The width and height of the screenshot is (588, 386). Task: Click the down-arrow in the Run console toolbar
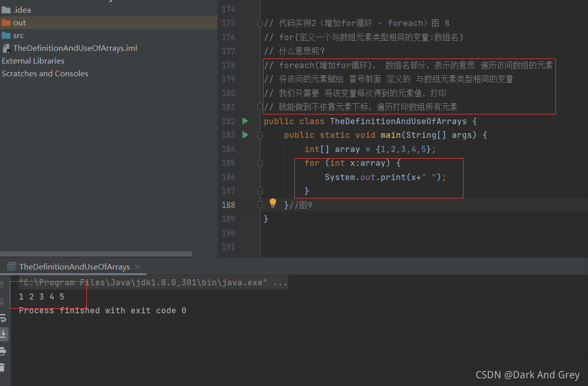(2, 301)
